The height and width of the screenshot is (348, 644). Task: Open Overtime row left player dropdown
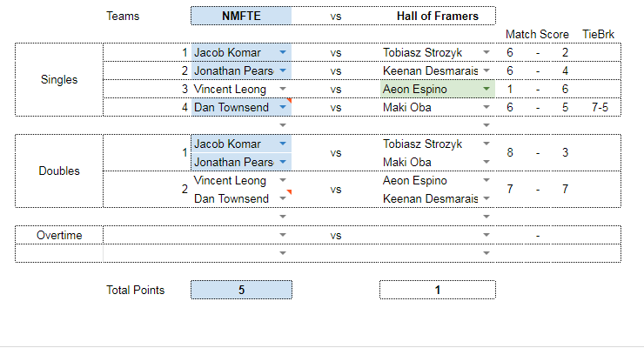coord(283,235)
